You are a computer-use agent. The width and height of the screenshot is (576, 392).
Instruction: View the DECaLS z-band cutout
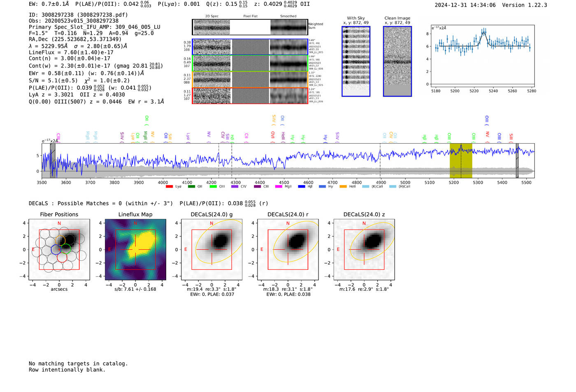(x=364, y=250)
